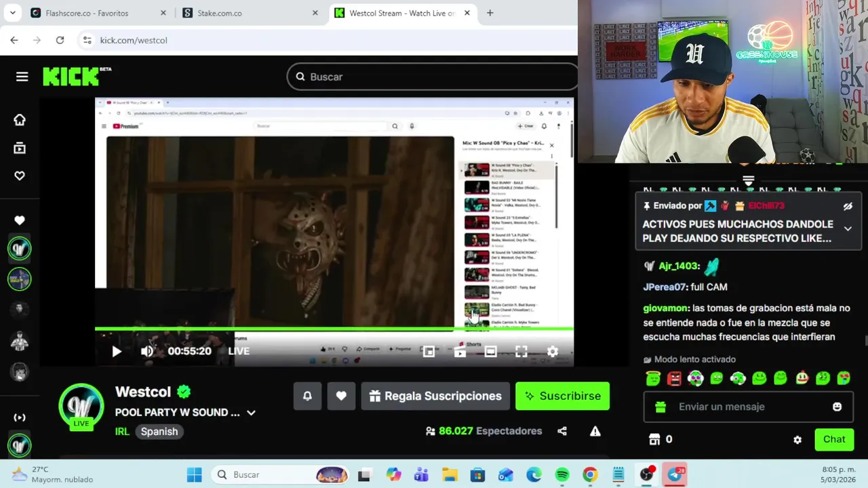Viewport: 868px width, 488px height.
Task: Toggle stream notifications bell
Action: coord(307,396)
